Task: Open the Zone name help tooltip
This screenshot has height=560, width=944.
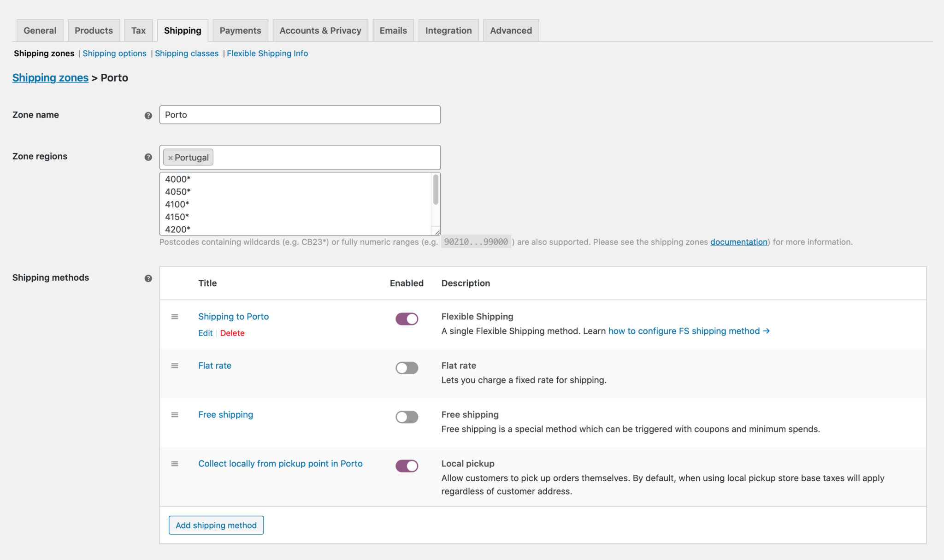Action: [148, 116]
